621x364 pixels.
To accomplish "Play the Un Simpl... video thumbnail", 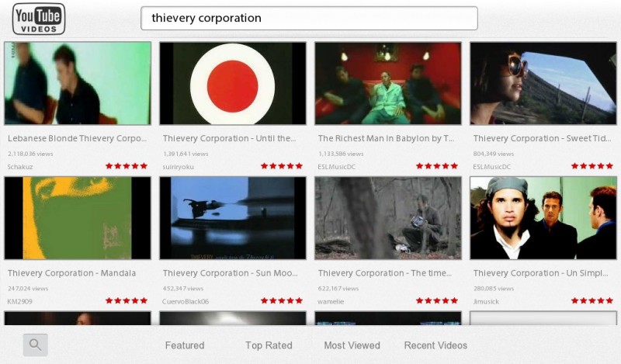I will (543, 218).
